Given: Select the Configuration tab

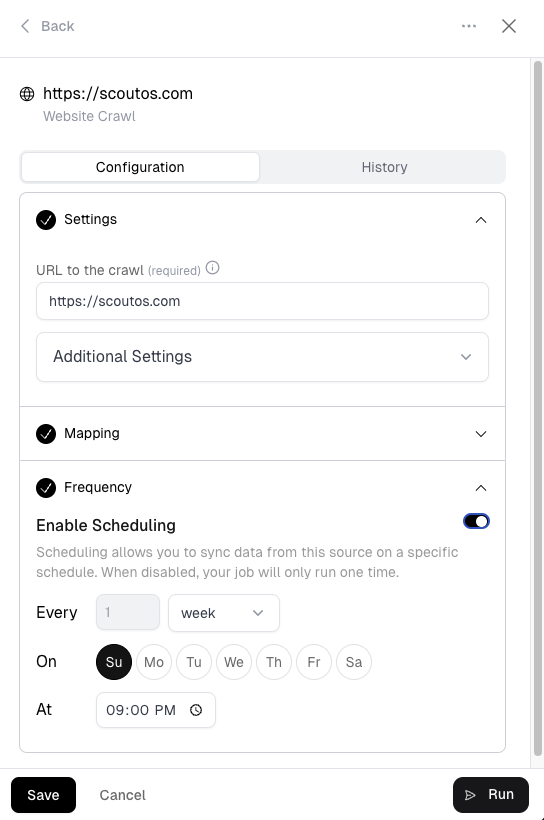Looking at the screenshot, I should pyautogui.click(x=140, y=167).
